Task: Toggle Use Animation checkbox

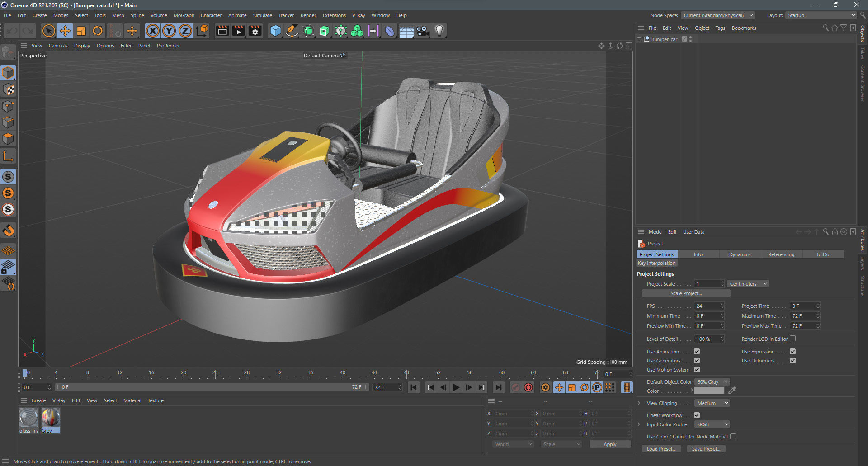Action: pos(697,352)
